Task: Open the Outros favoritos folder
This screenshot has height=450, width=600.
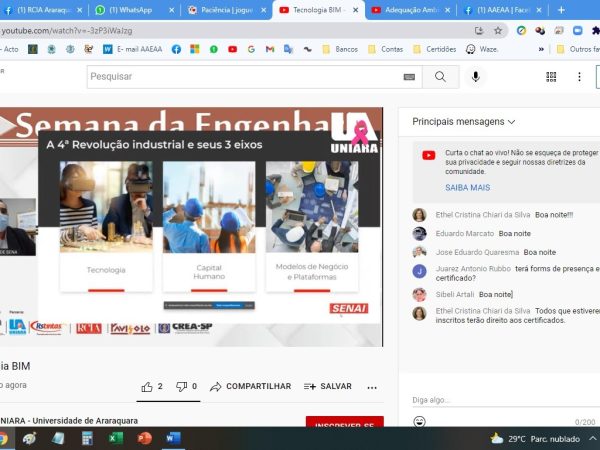Action: coord(578,49)
